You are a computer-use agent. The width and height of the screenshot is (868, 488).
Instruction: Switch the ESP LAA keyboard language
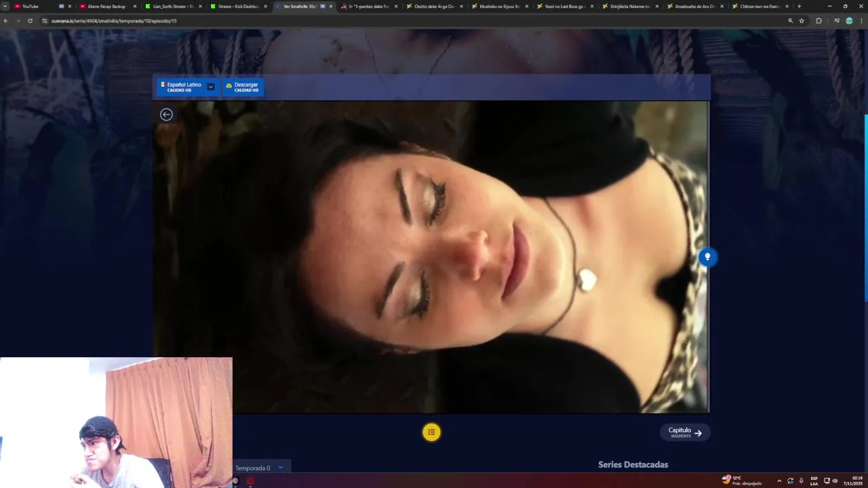click(814, 481)
